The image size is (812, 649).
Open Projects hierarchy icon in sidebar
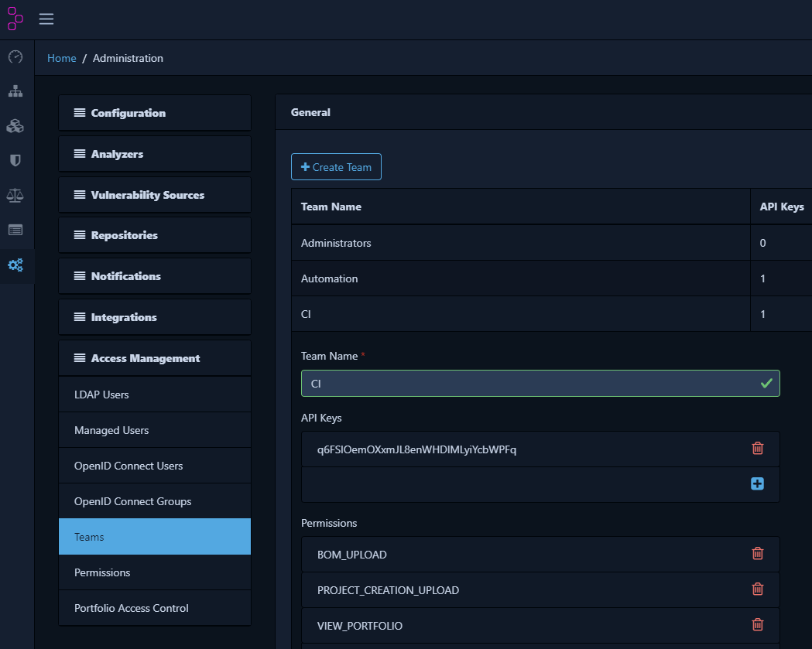(x=15, y=91)
